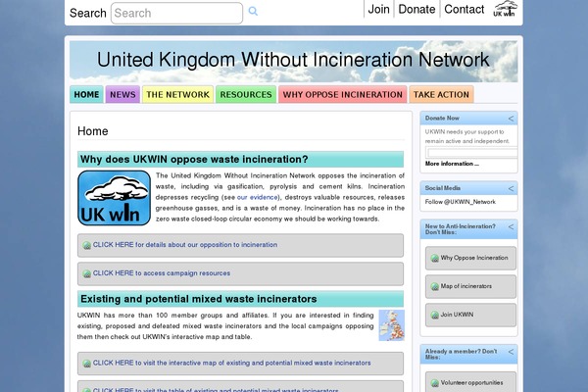The height and width of the screenshot is (392, 588).
Task: Collapse the Social Media panel
Action: click(x=511, y=188)
